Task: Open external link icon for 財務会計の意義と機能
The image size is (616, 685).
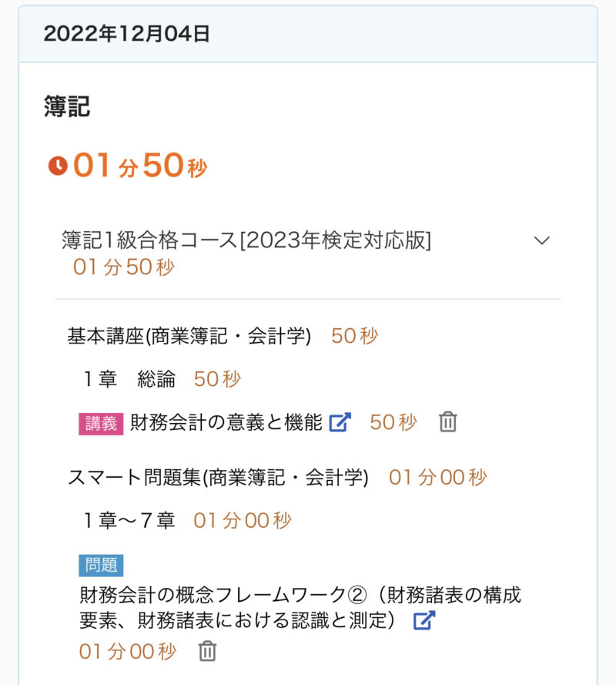Action: click(x=340, y=422)
